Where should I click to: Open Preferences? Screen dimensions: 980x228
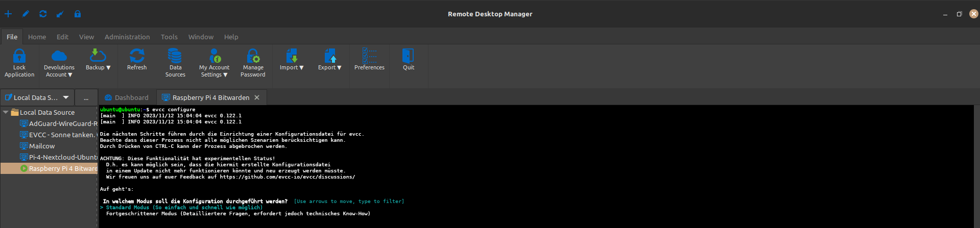(369, 56)
